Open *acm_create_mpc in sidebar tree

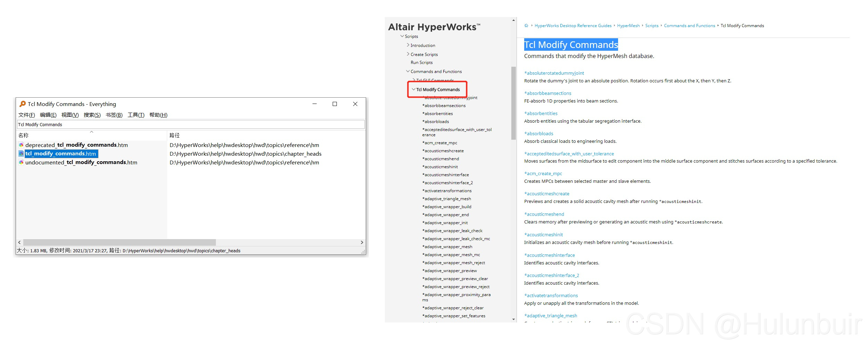(x=440, y=143)
